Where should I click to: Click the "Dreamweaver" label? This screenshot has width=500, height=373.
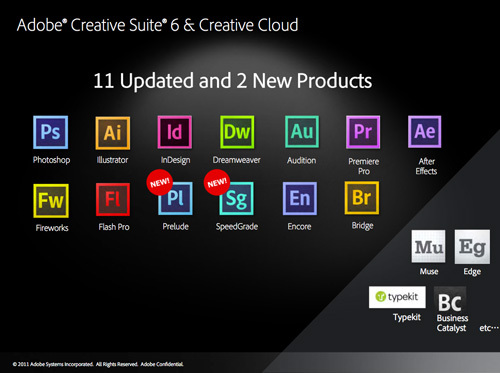click(x=236, y=160)
